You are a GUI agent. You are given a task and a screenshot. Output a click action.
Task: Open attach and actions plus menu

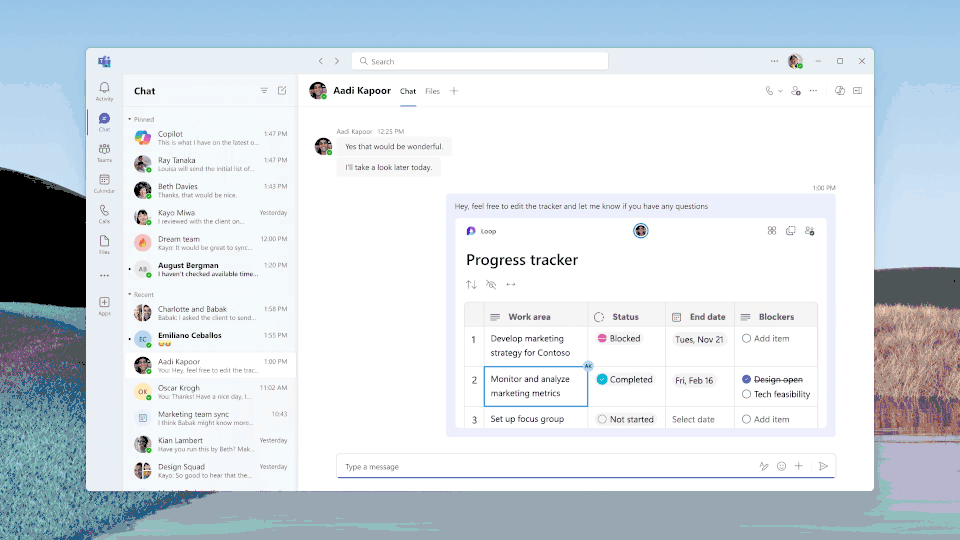click(x=798, y=467)
